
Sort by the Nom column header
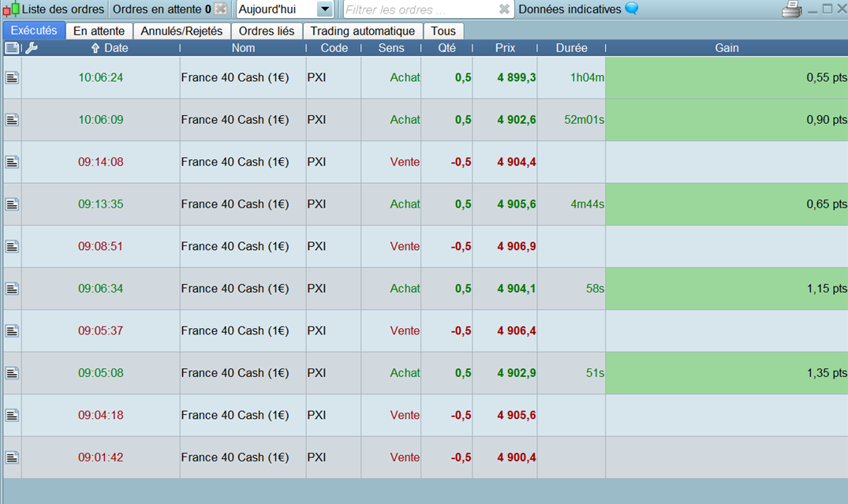pos(244,48)
